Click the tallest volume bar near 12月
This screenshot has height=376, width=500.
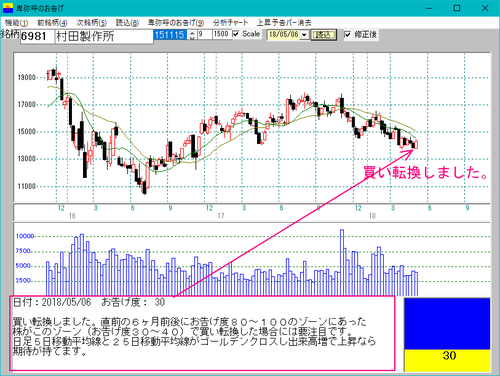pos(342,262)
